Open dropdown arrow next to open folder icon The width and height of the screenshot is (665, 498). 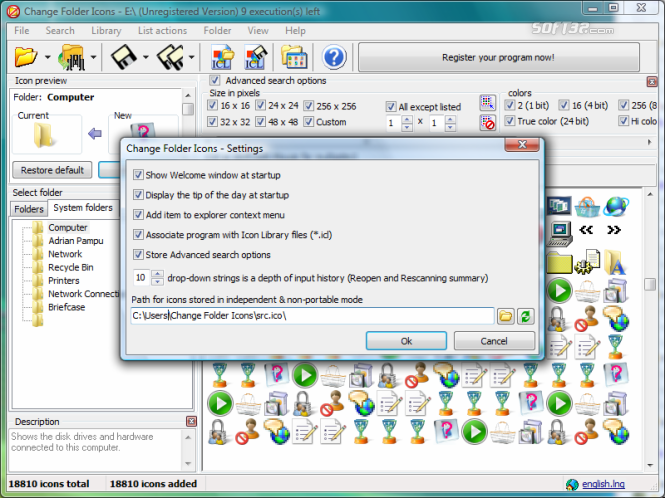coord(48,57)
